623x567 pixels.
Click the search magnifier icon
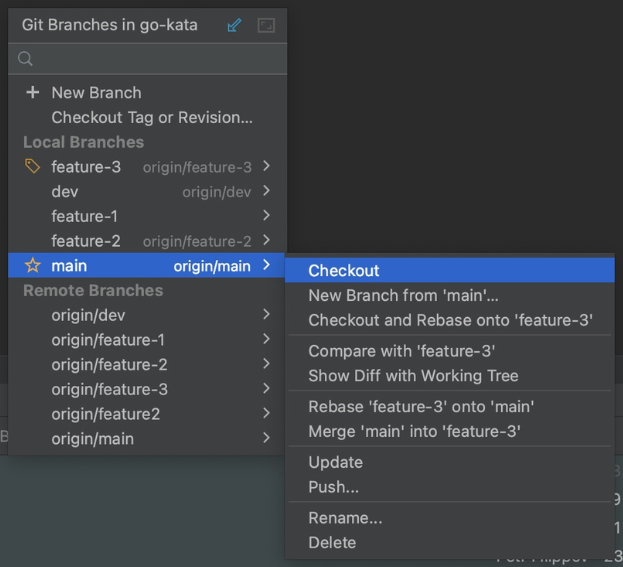pos(26,59)
